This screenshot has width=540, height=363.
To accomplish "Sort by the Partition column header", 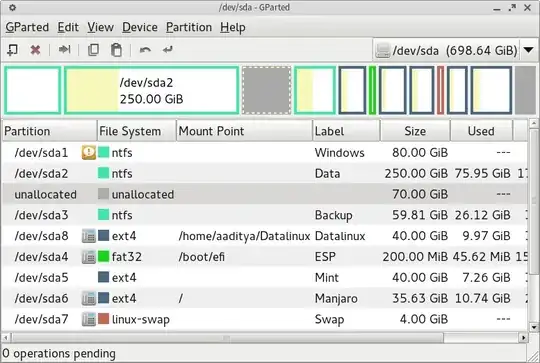I will (50, 131).
